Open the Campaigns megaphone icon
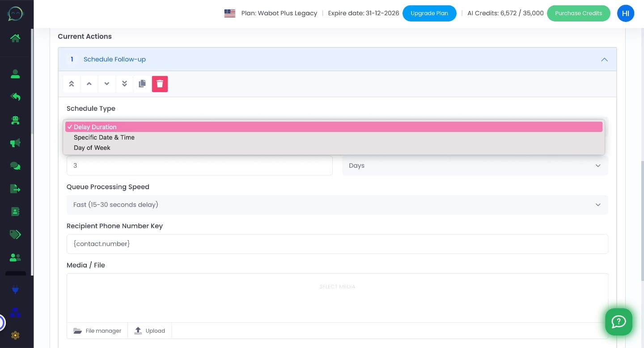The height and width of the screenshot is (348, 644). pyautogui.click(x=15, y=143)
